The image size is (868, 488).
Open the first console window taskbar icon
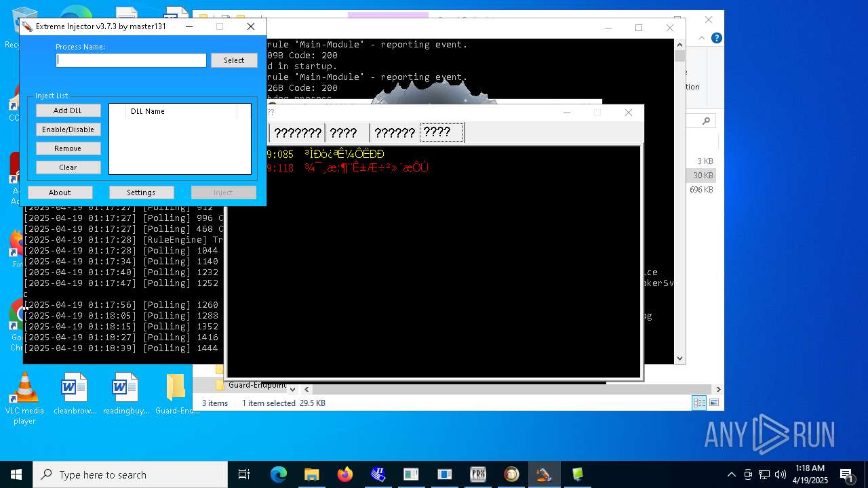pos(411,474)
